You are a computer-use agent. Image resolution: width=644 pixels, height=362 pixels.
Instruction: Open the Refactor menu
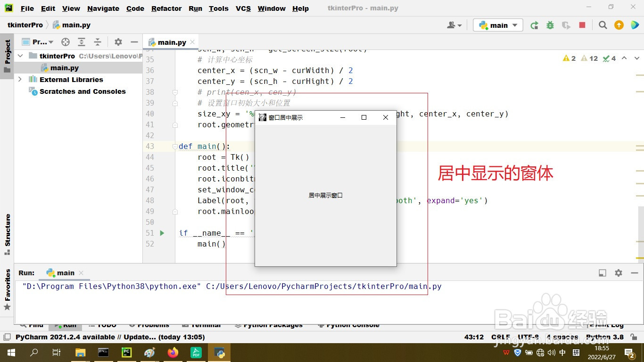tap(166, 8)
